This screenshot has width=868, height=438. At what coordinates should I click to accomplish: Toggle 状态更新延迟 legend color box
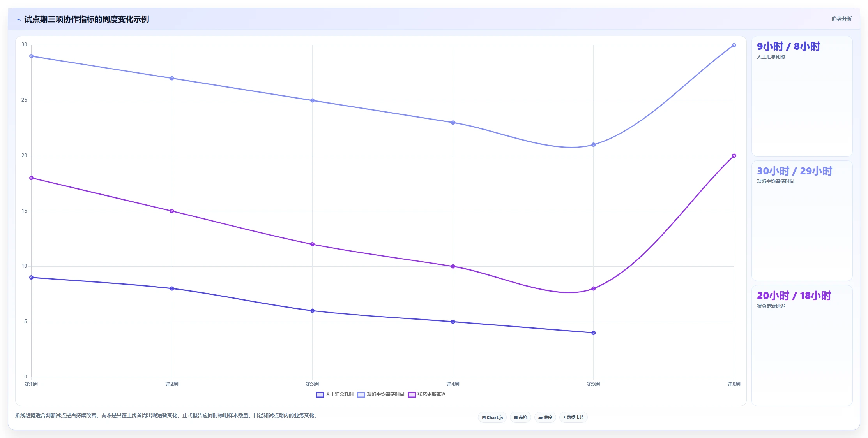(412, 395)
